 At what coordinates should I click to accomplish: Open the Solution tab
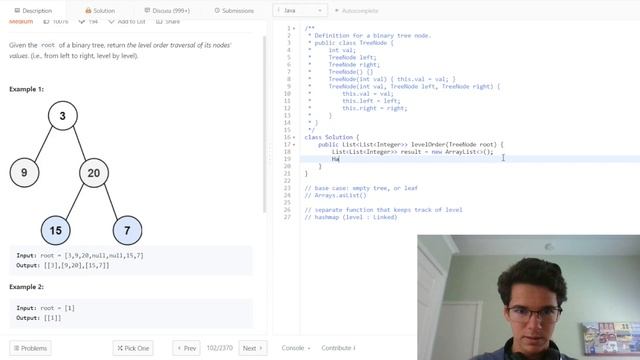pos(100,11)
